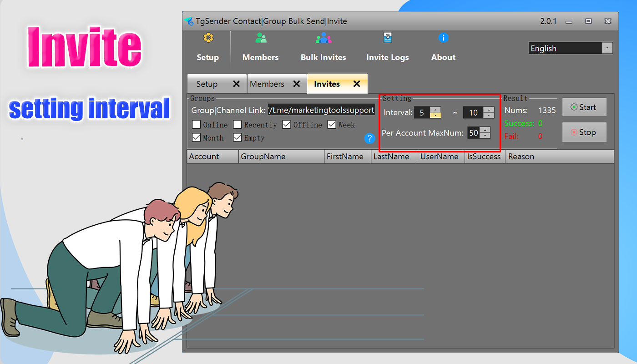Toggle the Month checkbox
Viewport: 637px width, 364px height.
(197, 137)
